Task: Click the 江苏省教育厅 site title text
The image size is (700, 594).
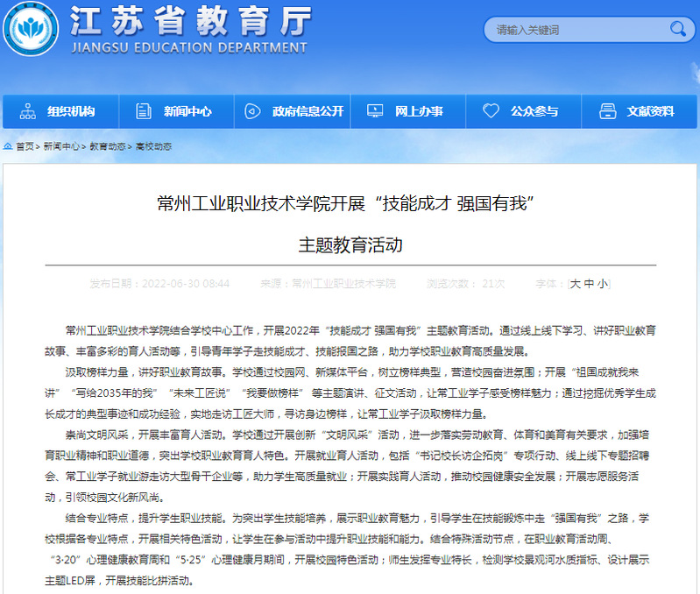Action: pyautogui.click(x=188, y=19)
